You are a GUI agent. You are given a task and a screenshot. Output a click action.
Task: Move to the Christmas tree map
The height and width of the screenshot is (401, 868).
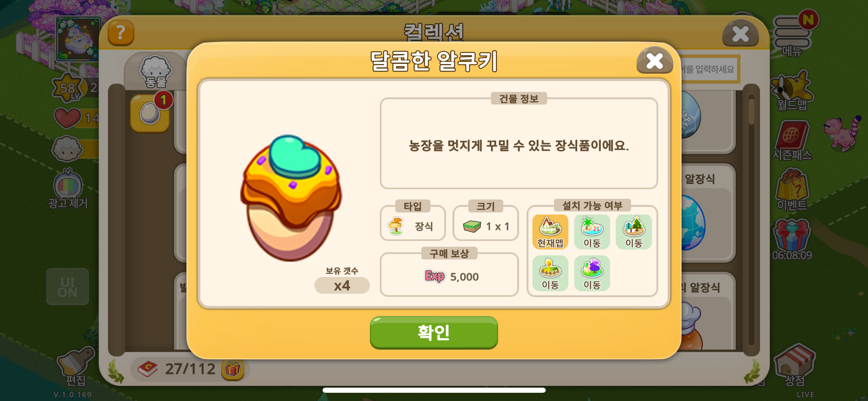(634, 232)
